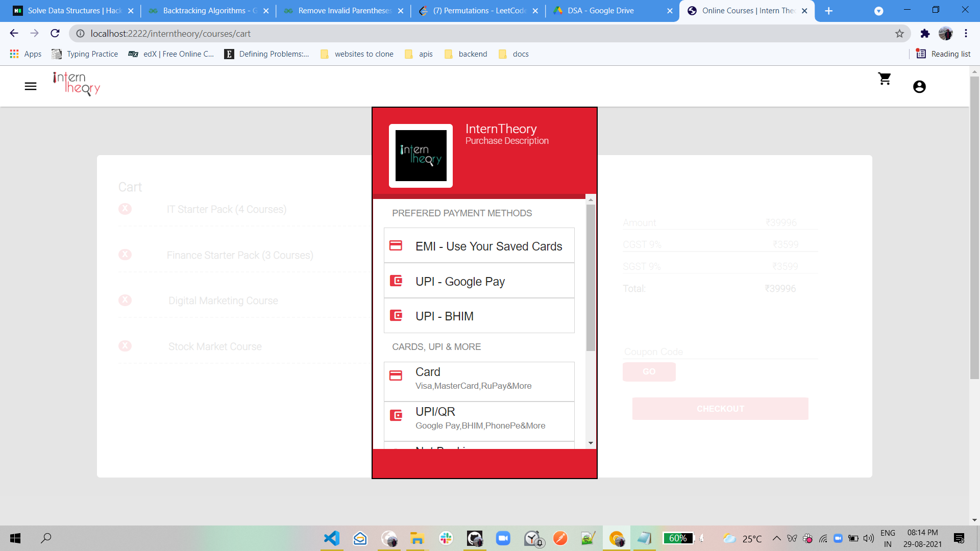
Task: Click the user account profile icon
Action: point(919,87)
